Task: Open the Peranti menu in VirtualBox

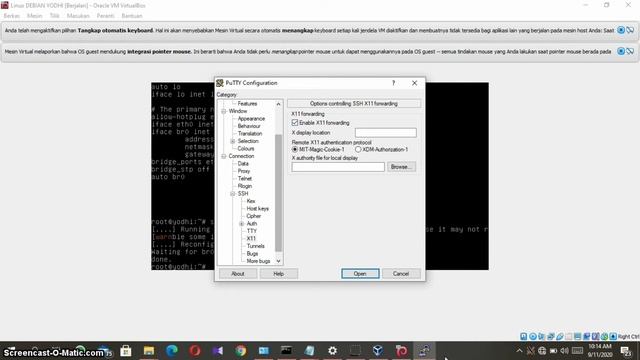Action: [x=105, y=16]
